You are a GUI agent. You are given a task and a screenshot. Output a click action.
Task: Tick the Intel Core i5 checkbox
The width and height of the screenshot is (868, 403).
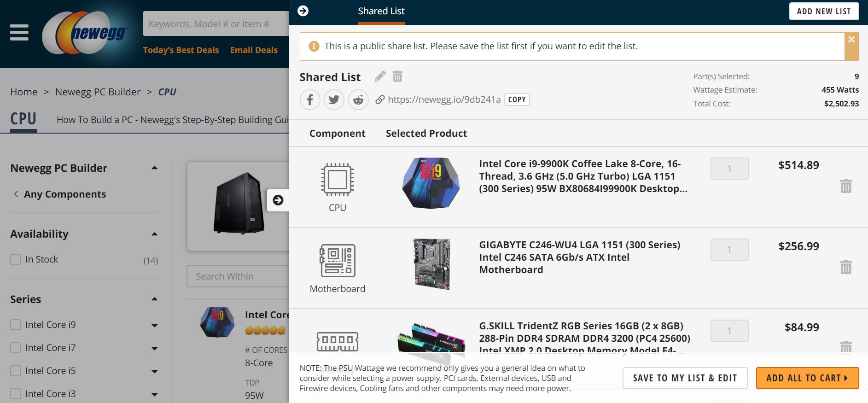[16, 371]
